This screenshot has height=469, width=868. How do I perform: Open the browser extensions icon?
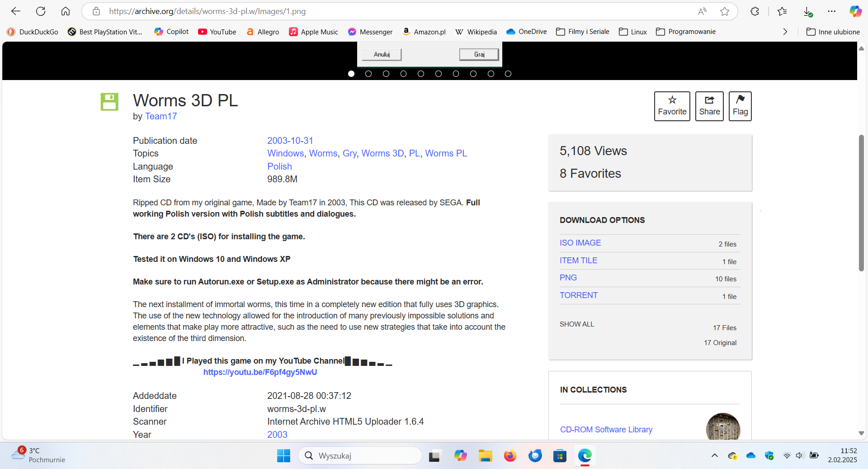(755, 11)
